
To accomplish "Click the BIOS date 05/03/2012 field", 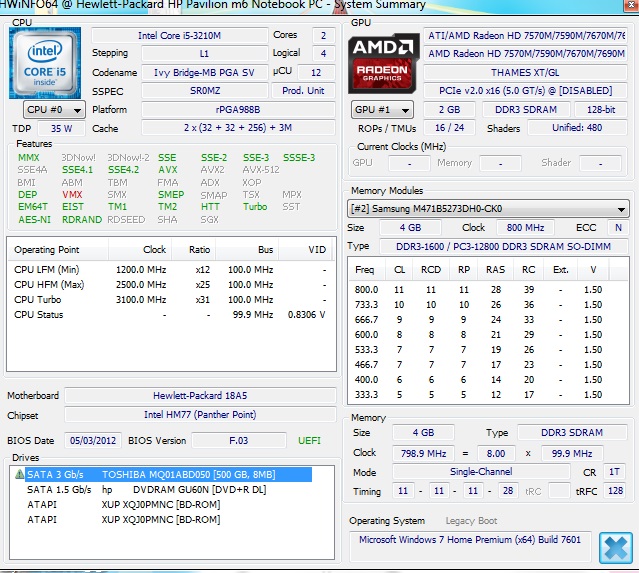I will 93,441.
